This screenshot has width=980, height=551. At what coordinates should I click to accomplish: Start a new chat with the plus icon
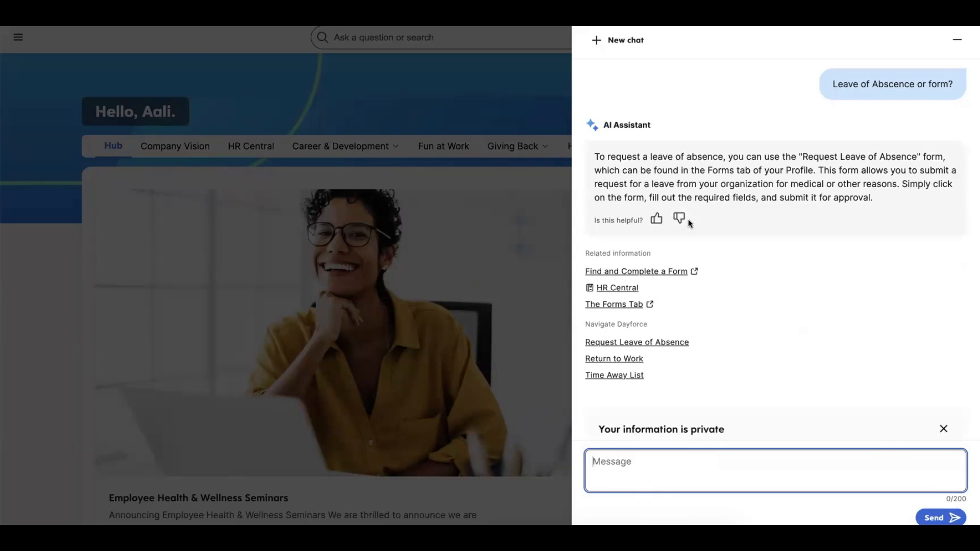point(596,40)
